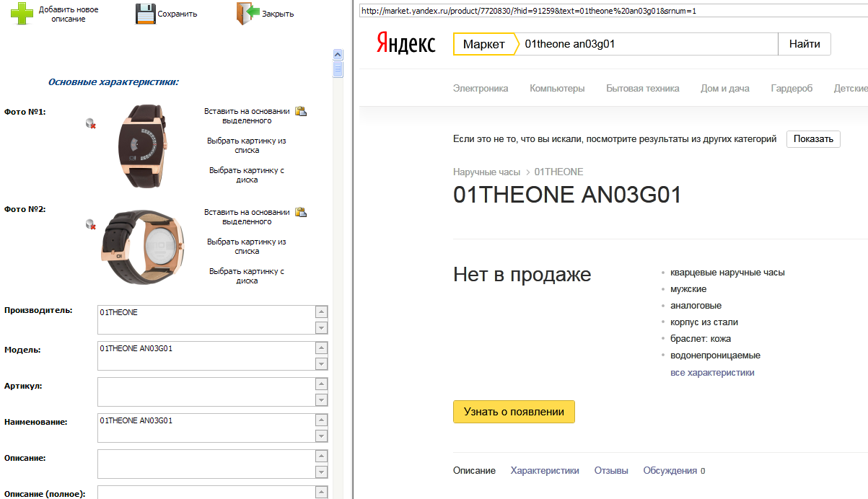Click the Маркет service label

[484, 44]
